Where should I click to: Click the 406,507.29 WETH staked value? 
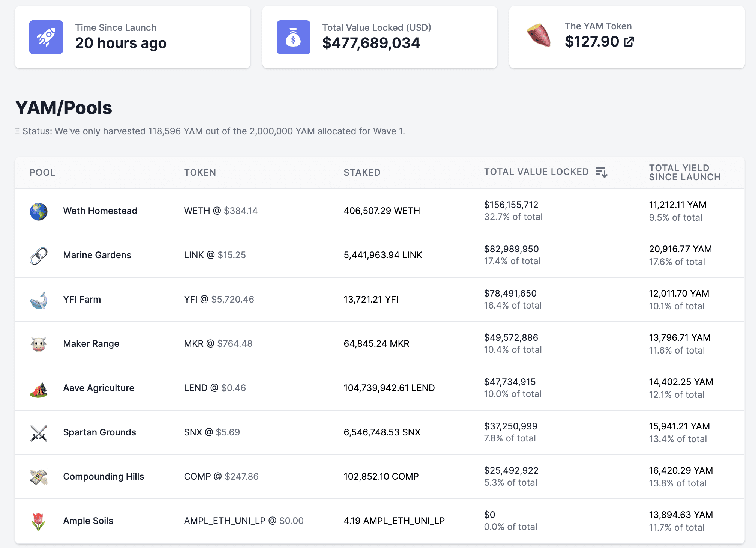pos(382,211)
